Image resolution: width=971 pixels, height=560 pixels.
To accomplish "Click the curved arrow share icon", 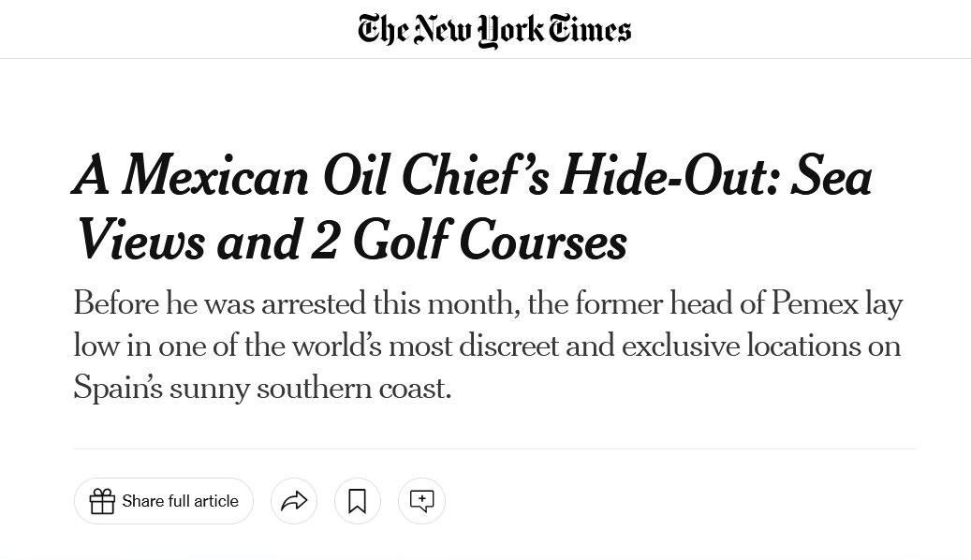I will tap(294, 501).
